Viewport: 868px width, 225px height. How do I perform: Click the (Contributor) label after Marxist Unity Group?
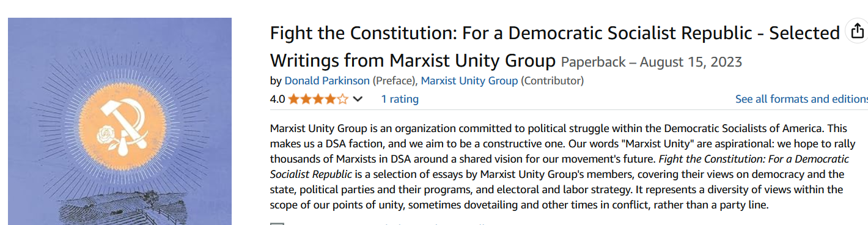click(x=552, y=81)
